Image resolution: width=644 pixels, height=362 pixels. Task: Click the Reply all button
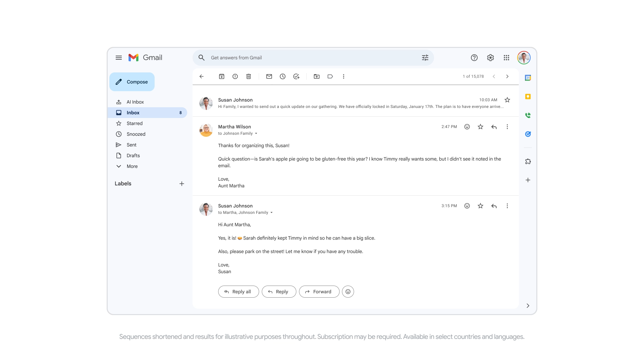coord(238,292)
